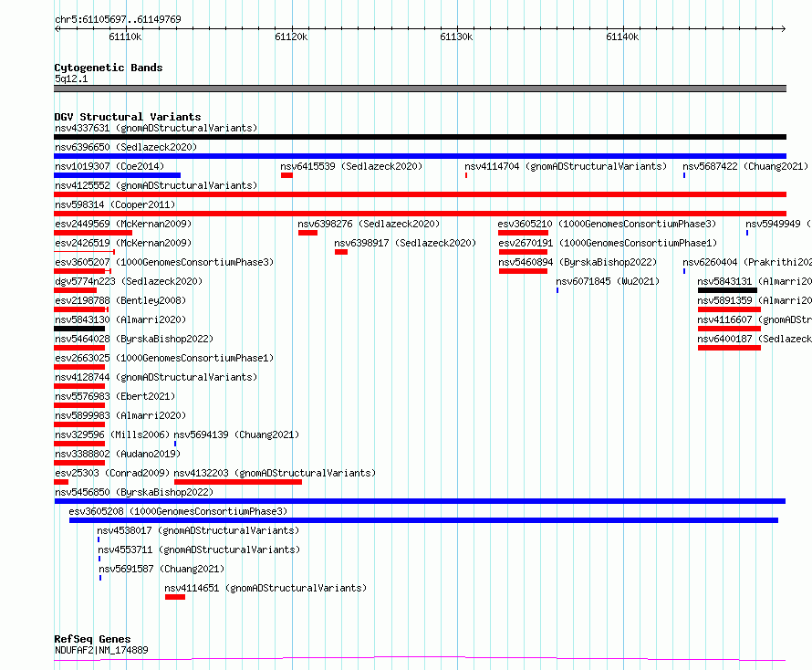Click nsv5464028 (ByrskaBishop2022) label

(134, 339)
